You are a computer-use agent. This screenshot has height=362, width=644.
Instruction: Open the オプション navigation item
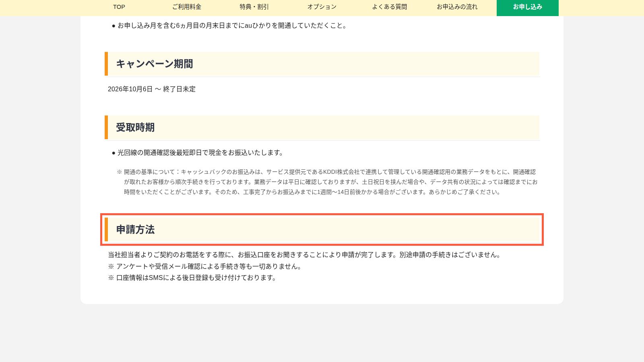[x=322, y=7]
